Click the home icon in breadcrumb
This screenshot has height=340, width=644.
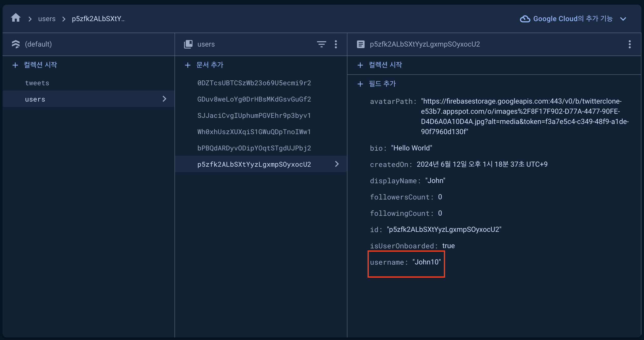click(x=16, y=18)
